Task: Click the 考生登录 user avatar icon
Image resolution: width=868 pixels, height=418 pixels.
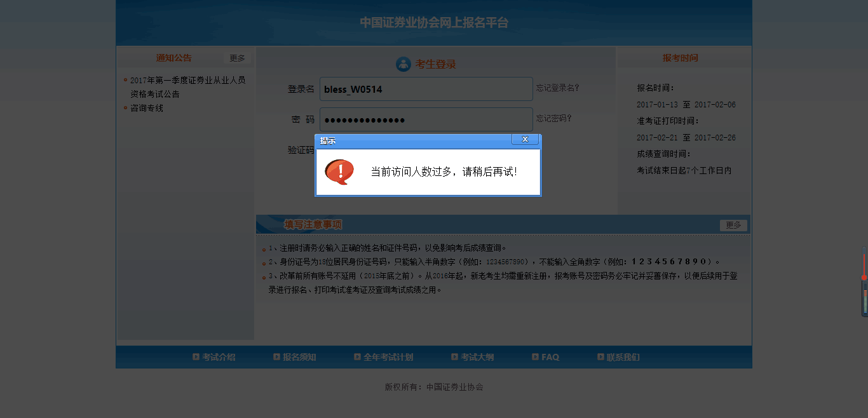Action: (x=403, y=64)
